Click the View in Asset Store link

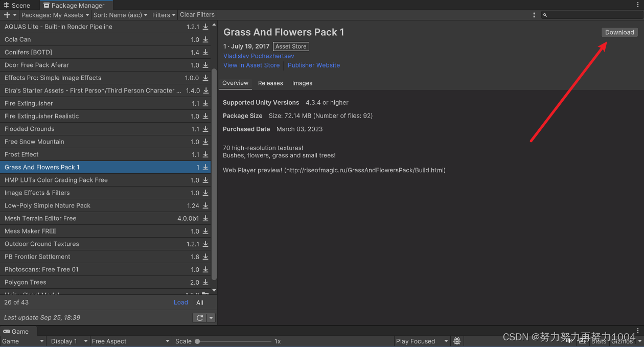[x=251, y=65]
